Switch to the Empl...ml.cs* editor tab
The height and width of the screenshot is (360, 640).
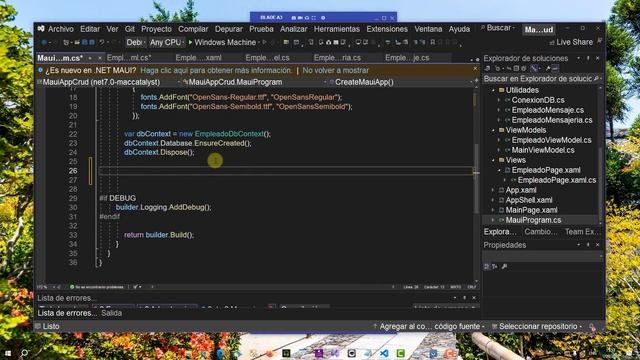tap(129, 58)
